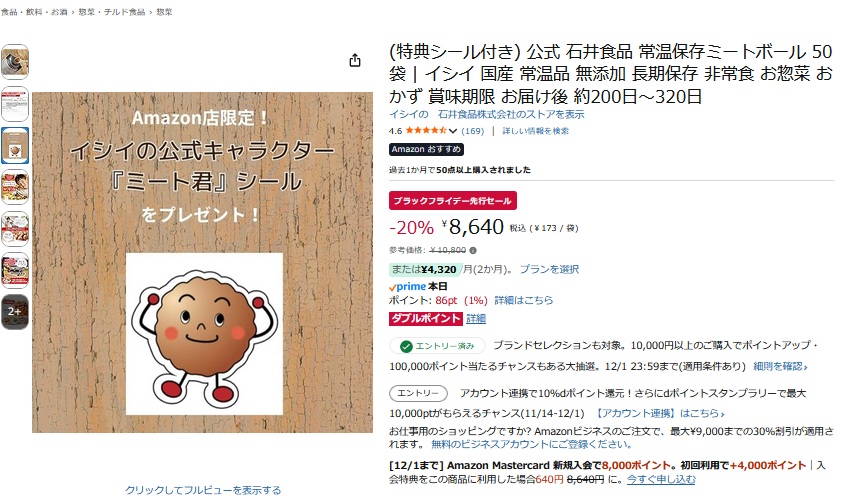This screenshot has width=849, height=498.
Task: Click the エントリー button for d-point campaign
Action: click(x=418, y=393)
